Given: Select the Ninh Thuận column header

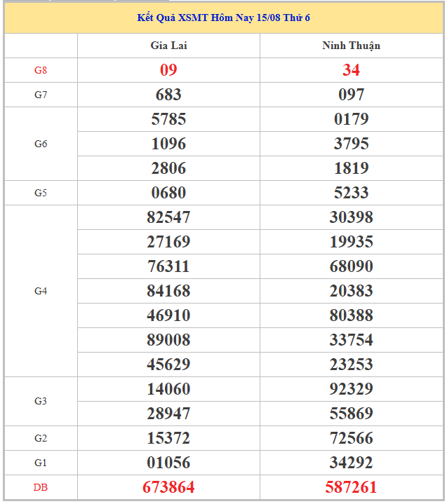Looking at the screenshot, I should 351,46.
